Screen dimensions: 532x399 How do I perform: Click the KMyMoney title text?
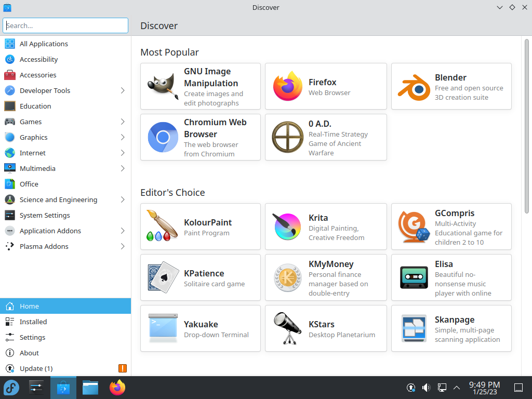[x=331, y=264]
